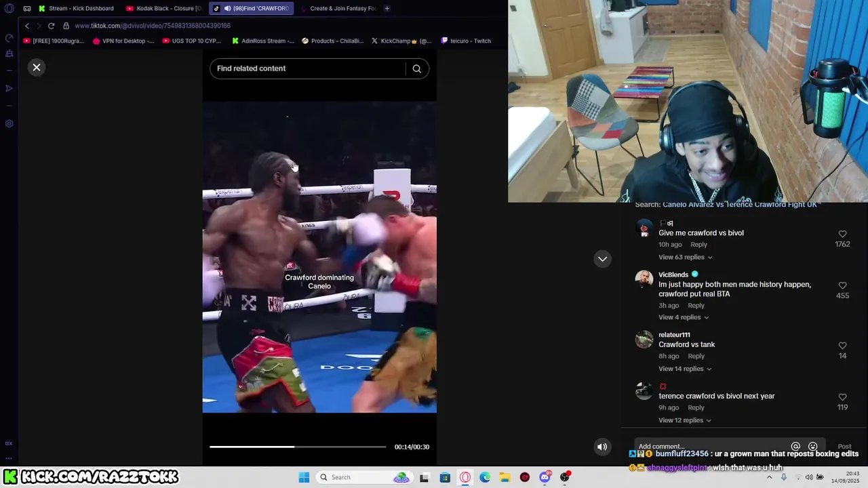Image resolution: width=868 pixels, height=488 pixels.
Task: Open Discord from taskbar
Action: tap(545, 477)
